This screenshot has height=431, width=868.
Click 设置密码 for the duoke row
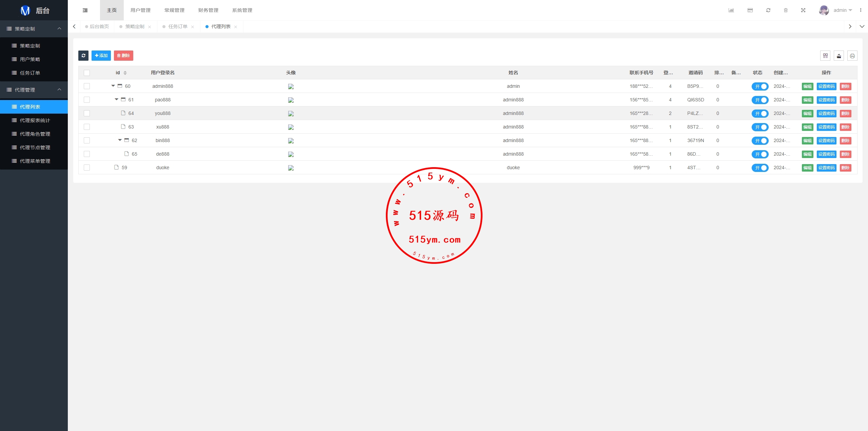pyautogui.click(x=826, y=168)
